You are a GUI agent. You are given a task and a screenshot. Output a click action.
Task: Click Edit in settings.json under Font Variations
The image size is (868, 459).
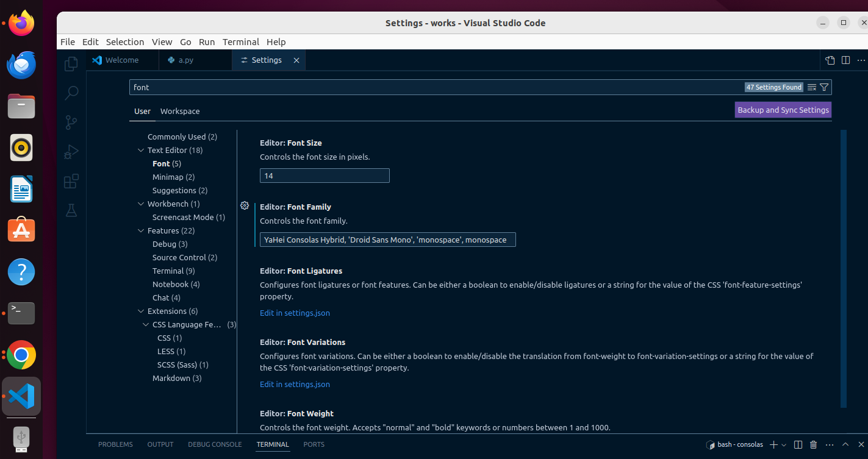point(295,384)
